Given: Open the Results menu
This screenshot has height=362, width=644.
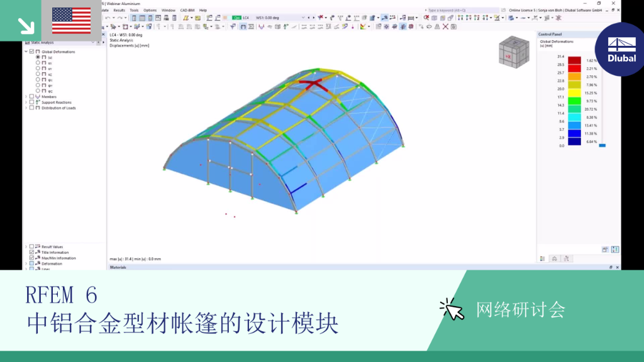Looking at the screenshot, I should 119,10.
